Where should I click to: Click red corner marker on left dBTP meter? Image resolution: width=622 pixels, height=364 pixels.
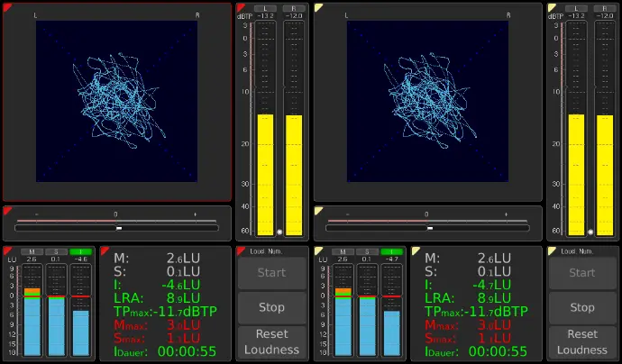click(x=240, y=7)
